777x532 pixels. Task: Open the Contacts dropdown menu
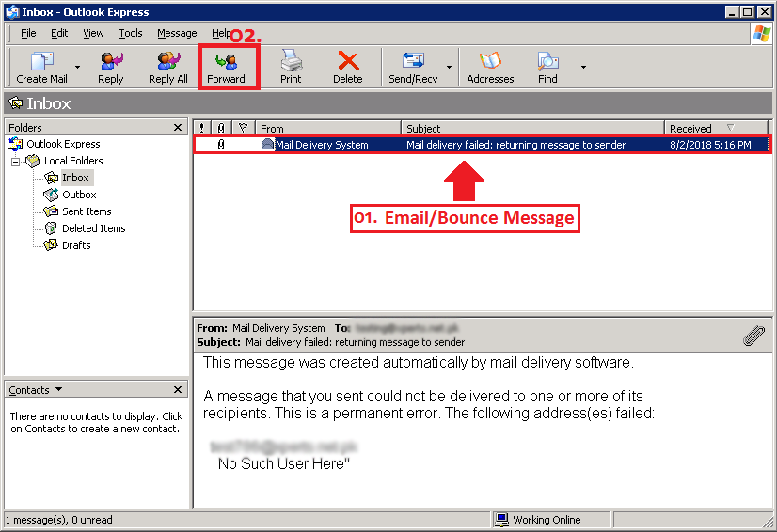click(x=59, y=389)
